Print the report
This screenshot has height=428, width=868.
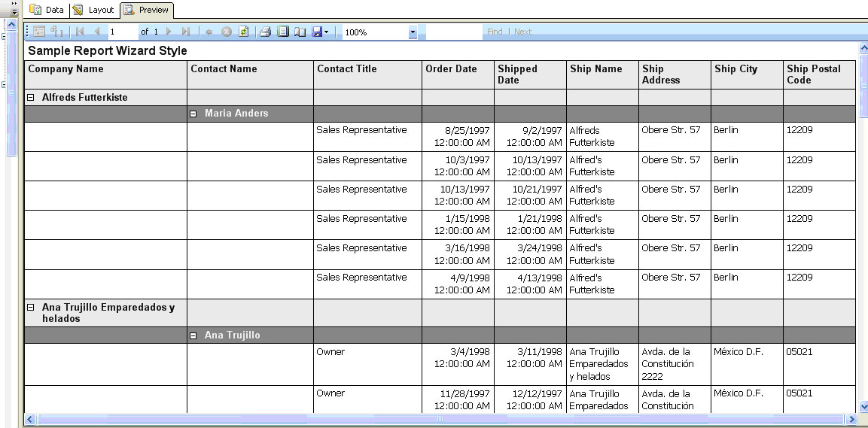pyautogui.click(x=266, y=32)
